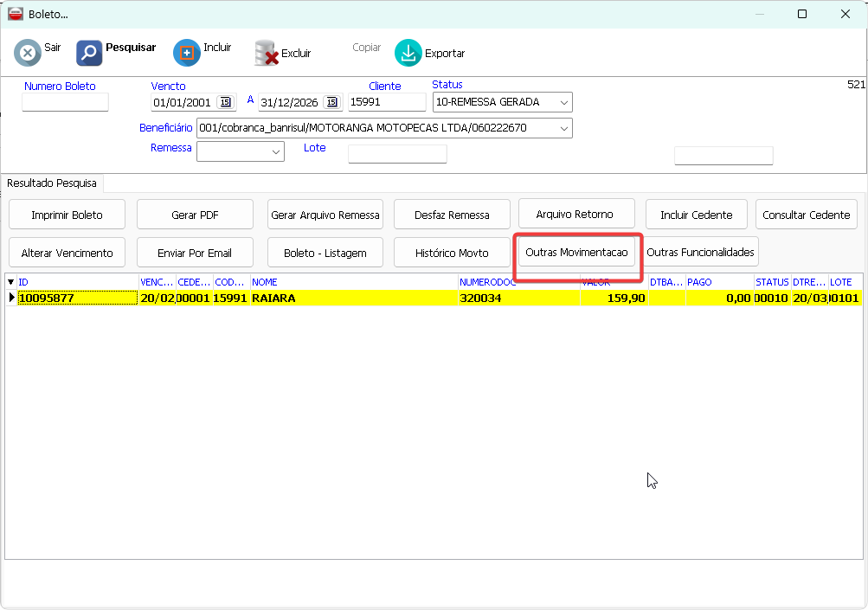The width and height of the screenshot is (868, 610).
Task: Click the Pesquisar magnifier icon
Action: 89,53
